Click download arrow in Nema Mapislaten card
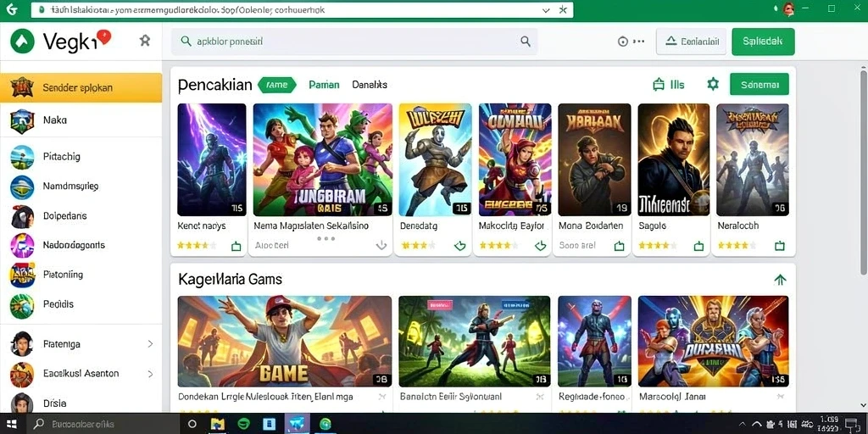868x434 pixels. click(381, 245)
